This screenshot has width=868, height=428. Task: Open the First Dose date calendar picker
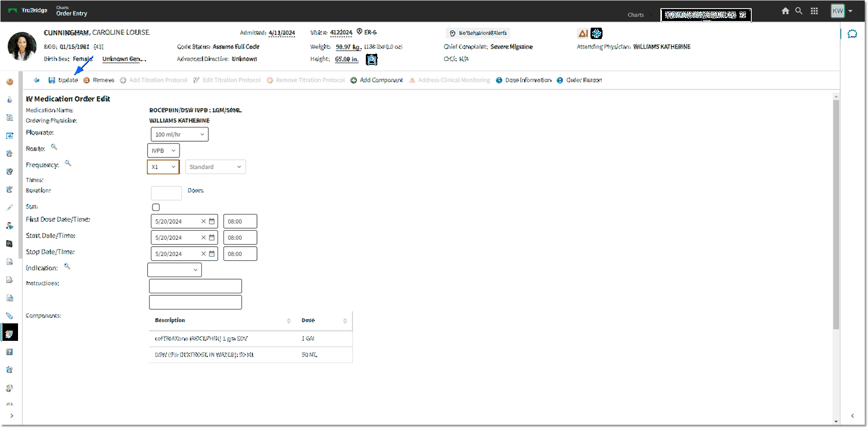coord(211,221)
